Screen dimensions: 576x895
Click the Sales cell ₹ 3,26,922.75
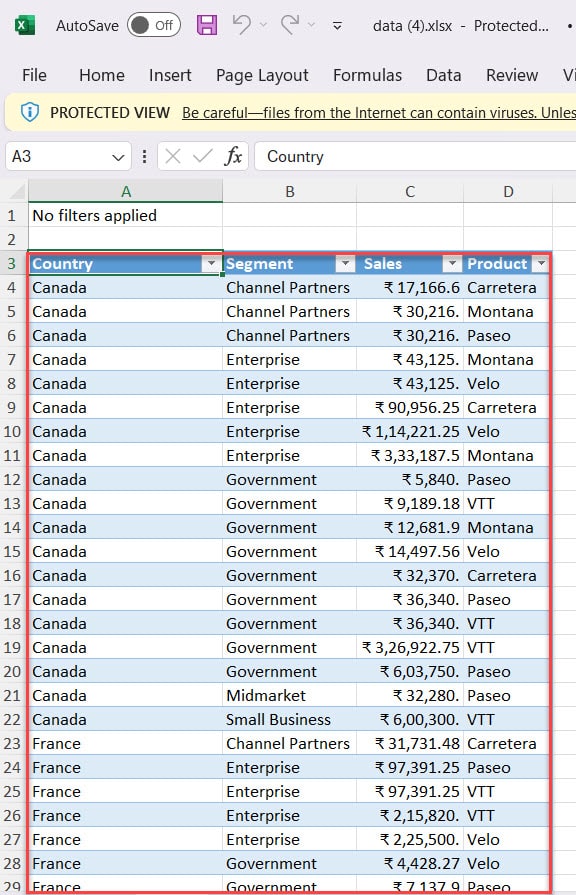point(410,647)
